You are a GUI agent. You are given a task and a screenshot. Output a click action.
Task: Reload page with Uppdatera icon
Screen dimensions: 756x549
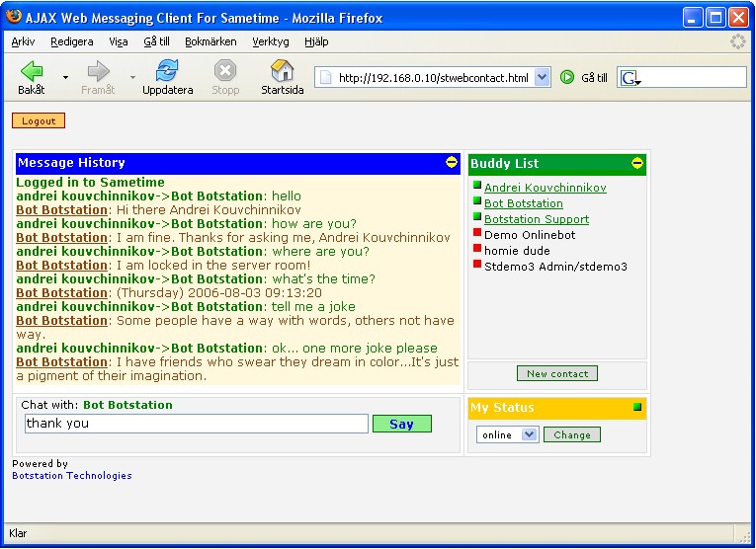167,71
